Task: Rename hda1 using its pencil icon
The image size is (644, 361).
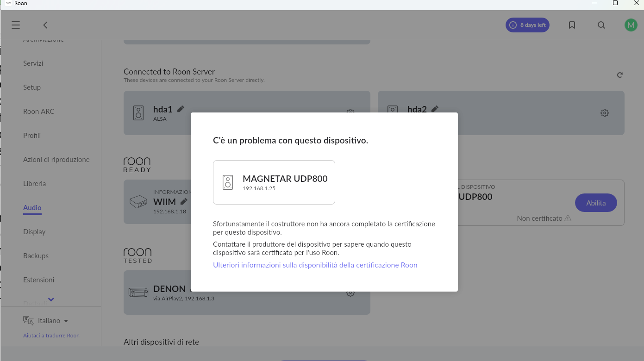Action: click(181, 109)
